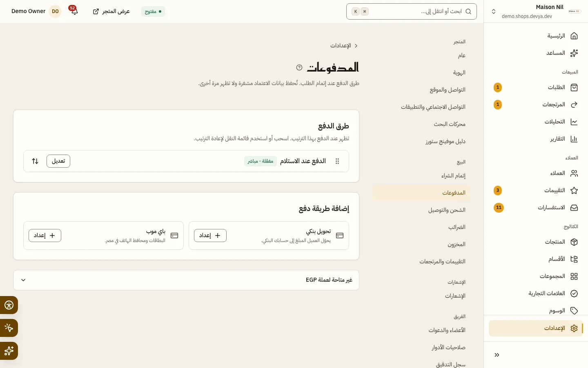Click the التقييمات star icon
Viewport: 588px width, 368px height.
click(x=574, y=191)
